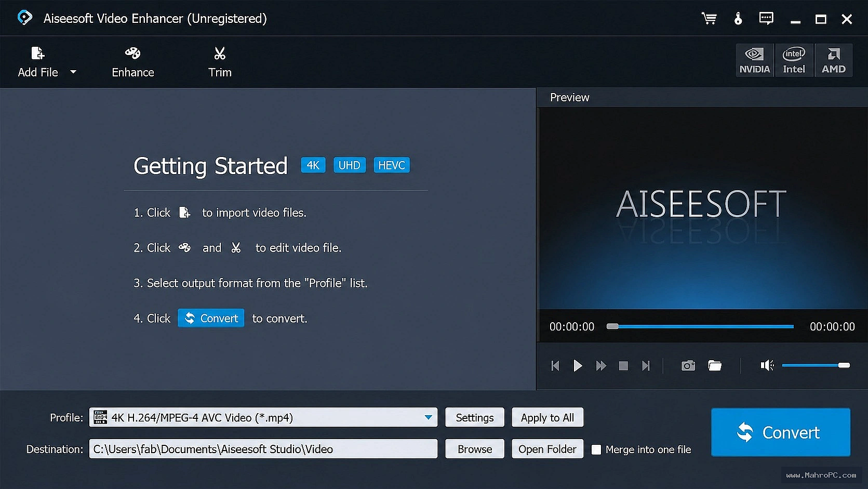
Task: Mute the preview volume speaker
Action: pos(767,366)
